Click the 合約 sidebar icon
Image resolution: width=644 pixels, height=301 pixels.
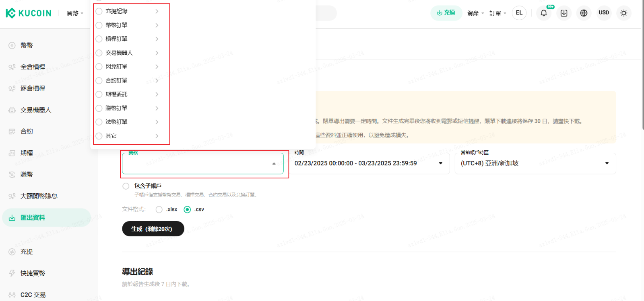coord(12,131)
